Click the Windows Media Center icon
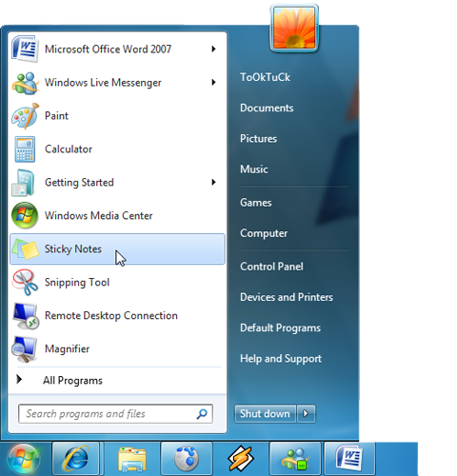This screenshot has width=457, height=476. tap(25, 215)
